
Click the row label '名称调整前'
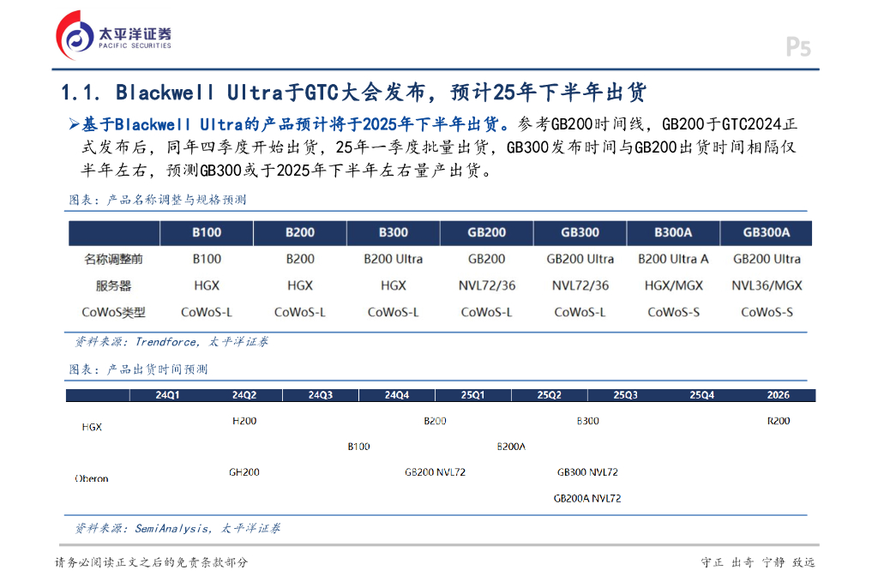point(114,259)
